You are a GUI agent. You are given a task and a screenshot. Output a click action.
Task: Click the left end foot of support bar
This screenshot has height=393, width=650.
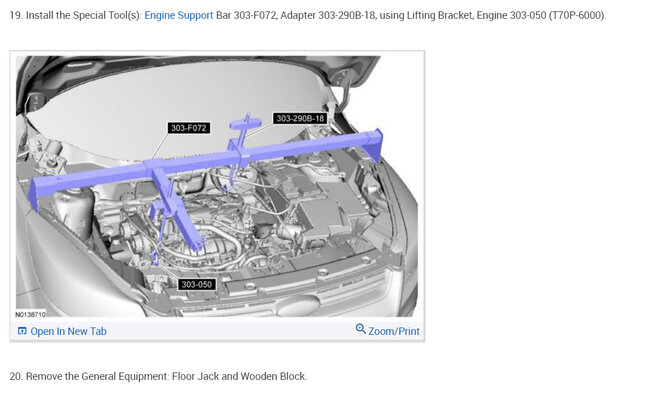(x=35, y=194)
